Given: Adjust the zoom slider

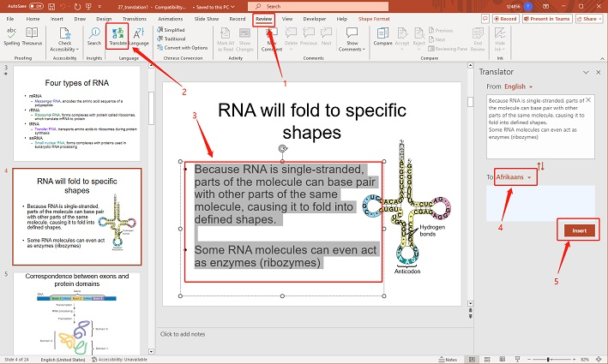Looking at the screenshot, I should pos(548,360).
